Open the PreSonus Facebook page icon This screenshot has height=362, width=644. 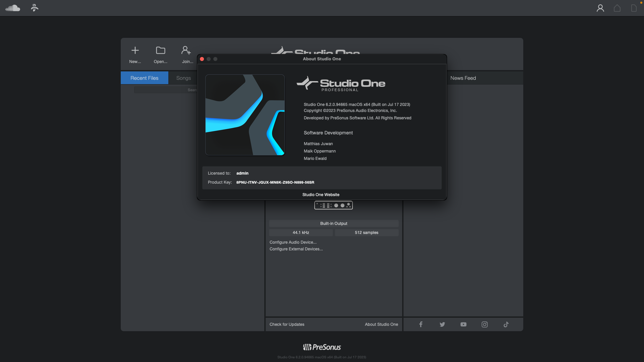coord(421,324)
